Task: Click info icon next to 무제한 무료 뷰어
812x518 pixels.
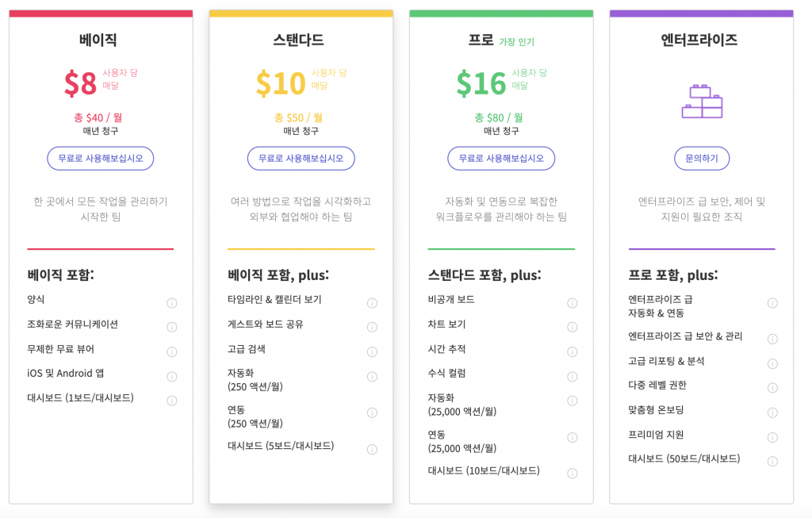Action: click(172, 352)
